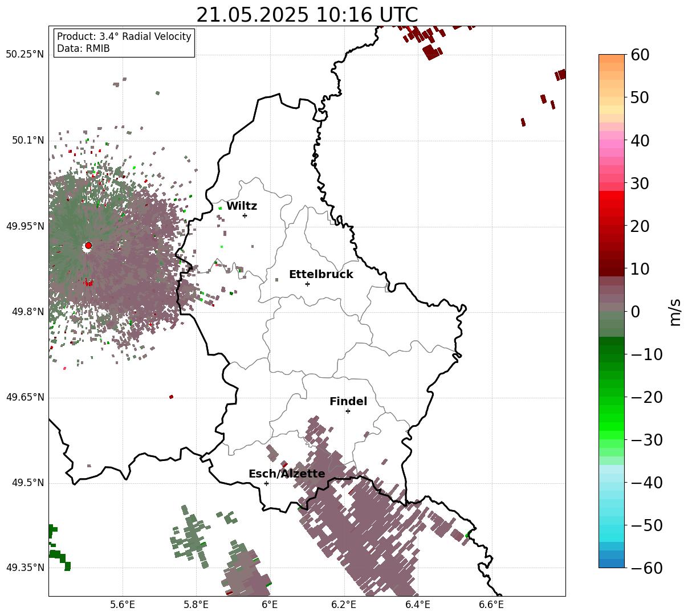Viewport: 688px width, 616px height.
Task: Click the colorbar value 10
Action: tap(641, 268)
